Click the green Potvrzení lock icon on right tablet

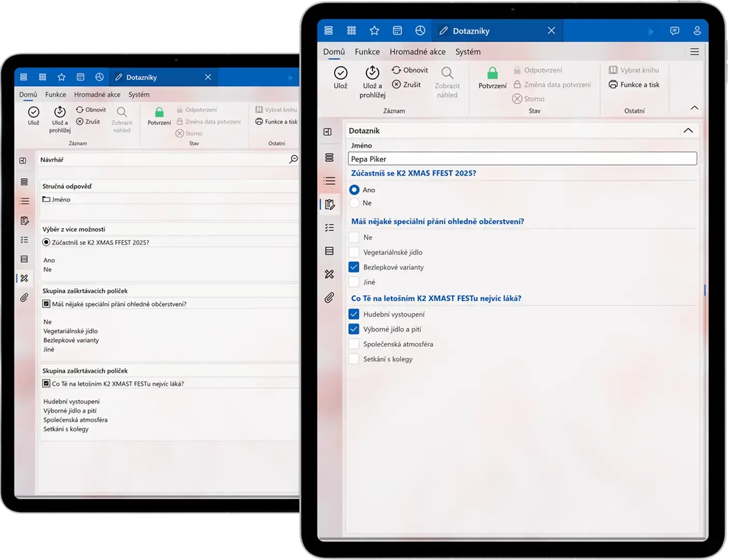click(492, 73)
